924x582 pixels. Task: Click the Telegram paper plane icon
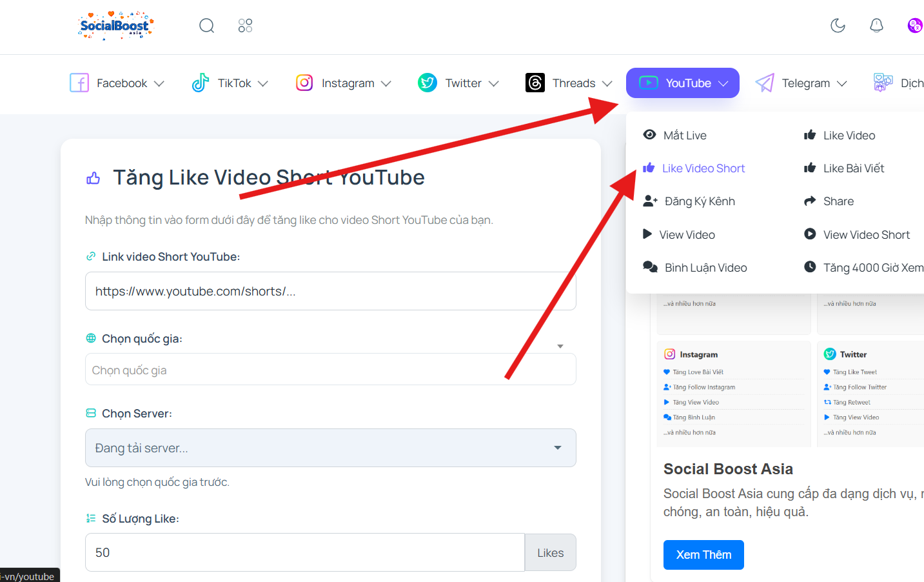click(x=765, y=83)
